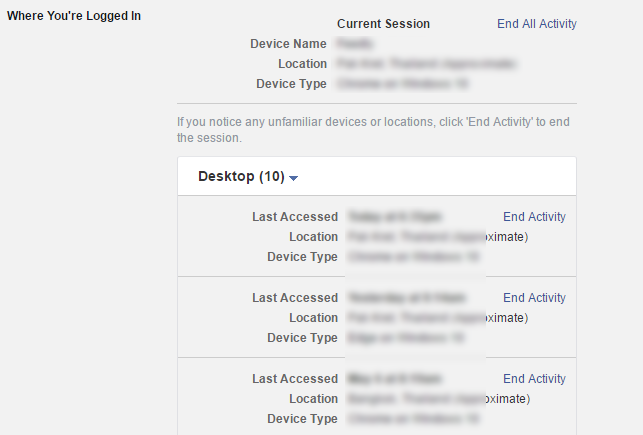Click Last Accessed label of first desktop session
Viewport: 643px width, 435px height.
[295, 216]
